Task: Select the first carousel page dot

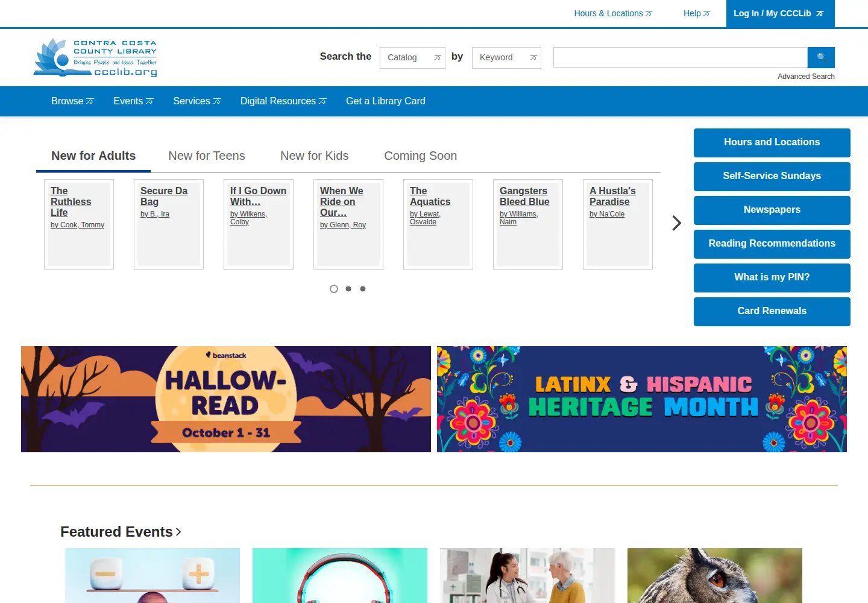Action: point(334,289)
